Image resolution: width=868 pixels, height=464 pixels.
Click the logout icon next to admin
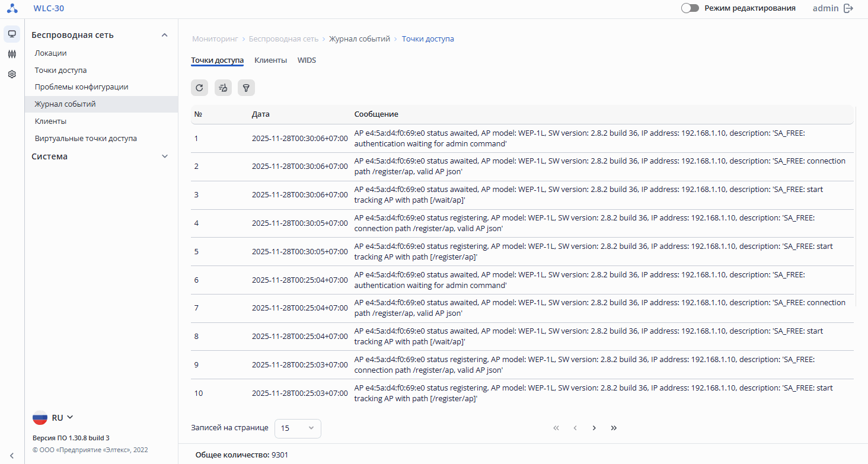(x=848, y=8)
